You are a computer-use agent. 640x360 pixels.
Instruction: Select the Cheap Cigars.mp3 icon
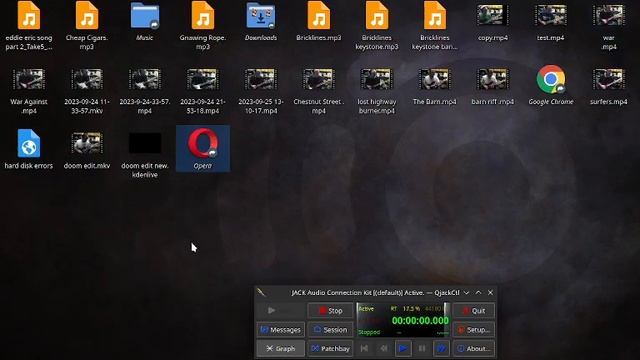click(x=87, y=26)
